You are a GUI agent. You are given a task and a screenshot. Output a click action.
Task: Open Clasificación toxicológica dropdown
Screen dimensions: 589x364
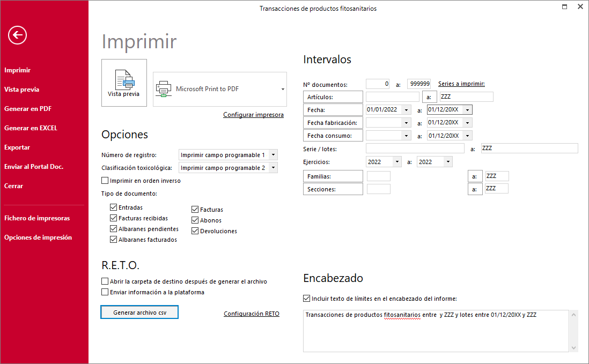pos(274,168)
